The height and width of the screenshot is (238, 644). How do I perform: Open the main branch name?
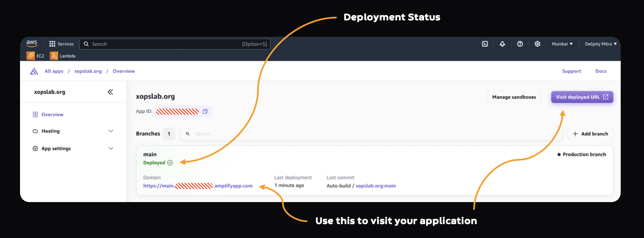click(150, 154)
